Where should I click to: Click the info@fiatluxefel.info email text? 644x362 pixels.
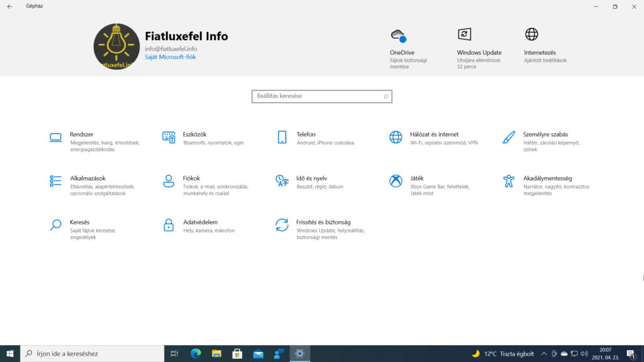(171, 49)
